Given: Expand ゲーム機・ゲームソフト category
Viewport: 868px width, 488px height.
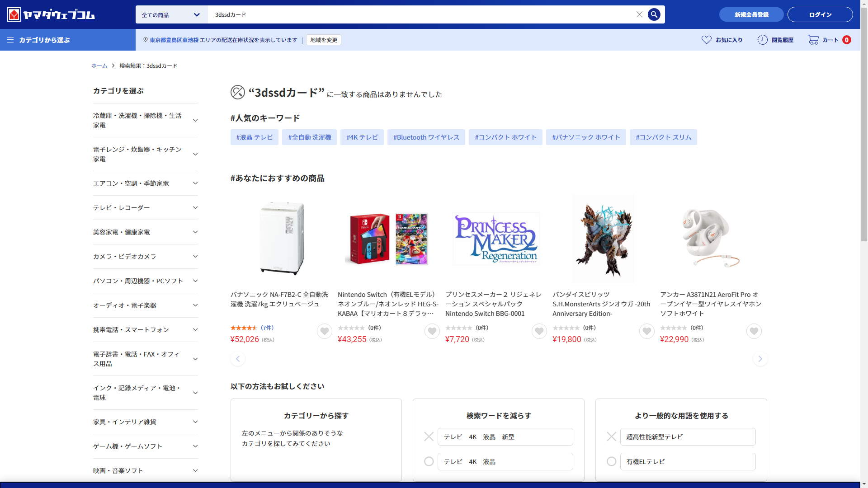Looking at the screenshot, I should coord(195,446).
